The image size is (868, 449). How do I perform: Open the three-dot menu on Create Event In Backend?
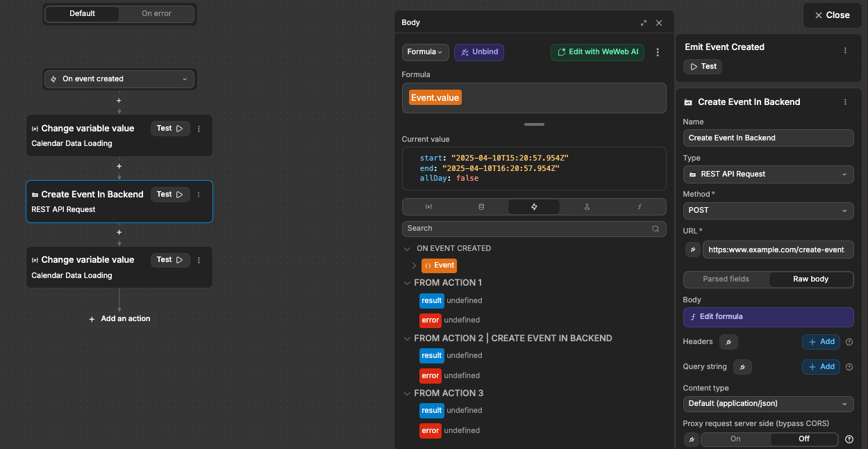point(845,101)
